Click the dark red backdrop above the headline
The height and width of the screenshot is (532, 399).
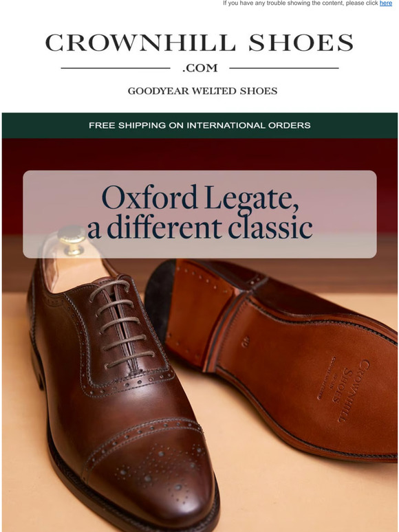point(199,154)
